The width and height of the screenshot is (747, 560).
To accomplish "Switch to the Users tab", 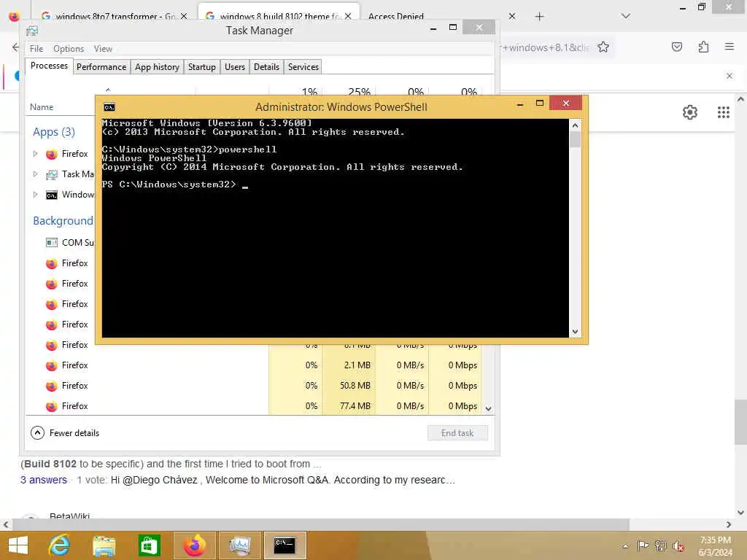I will click(x=234, y=67).
